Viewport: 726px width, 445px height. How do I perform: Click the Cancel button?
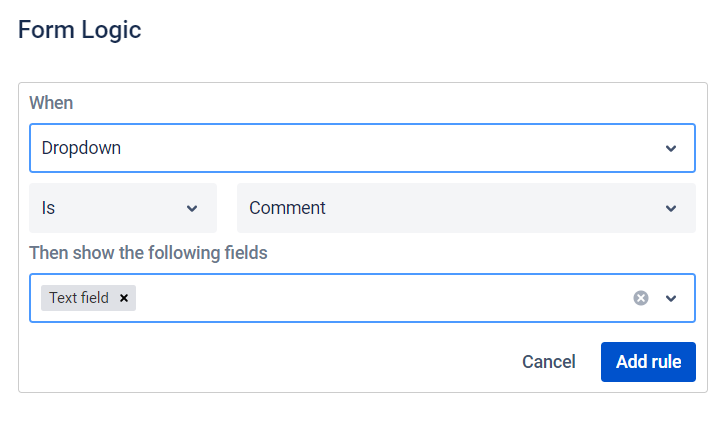click(x=548, y=362)
